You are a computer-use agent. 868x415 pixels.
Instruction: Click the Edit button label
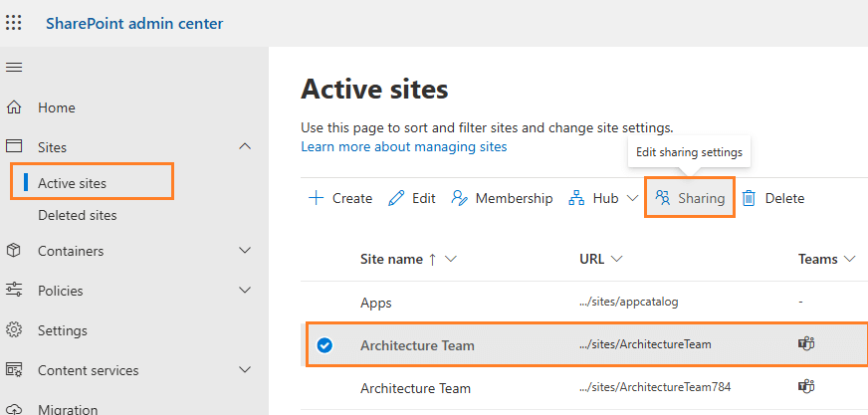[424, 198]
